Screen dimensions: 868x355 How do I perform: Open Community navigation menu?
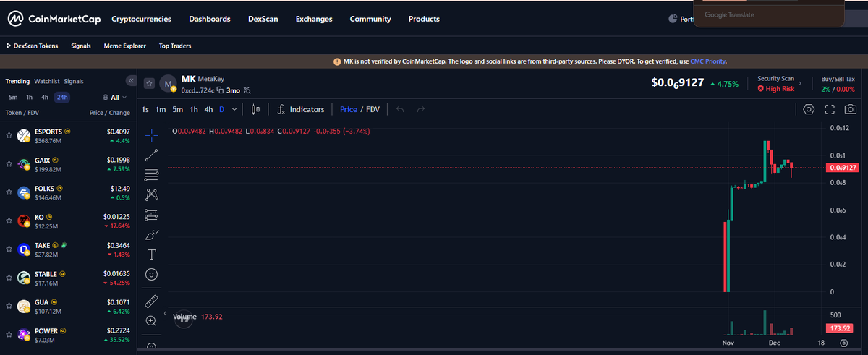point(370,19)
